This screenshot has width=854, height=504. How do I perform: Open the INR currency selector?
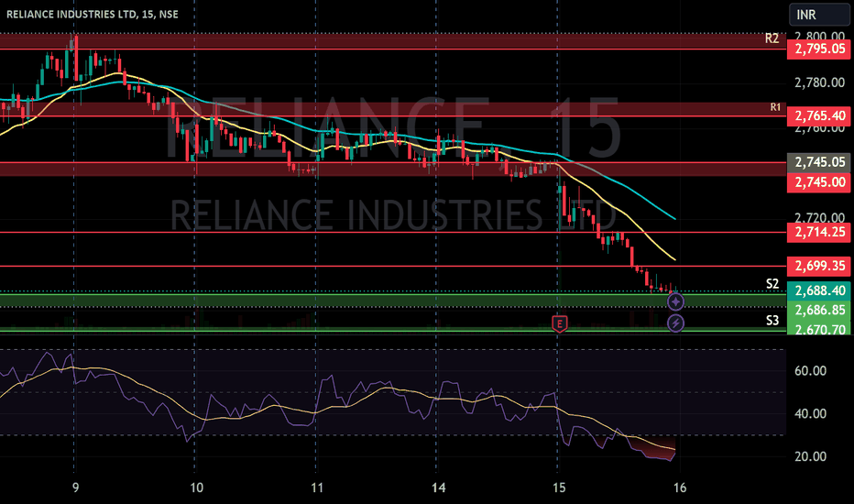tap(819, 15)
